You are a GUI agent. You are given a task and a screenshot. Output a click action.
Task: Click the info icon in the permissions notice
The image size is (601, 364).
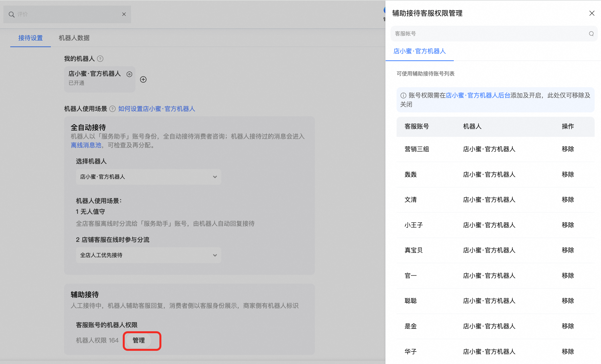[403, 96]
